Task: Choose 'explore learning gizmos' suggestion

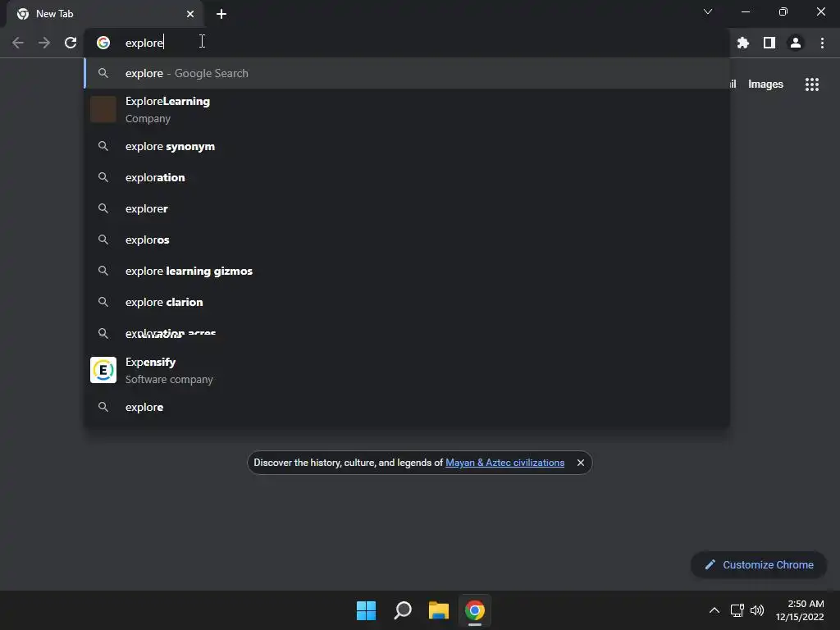Action: point(407,271)
